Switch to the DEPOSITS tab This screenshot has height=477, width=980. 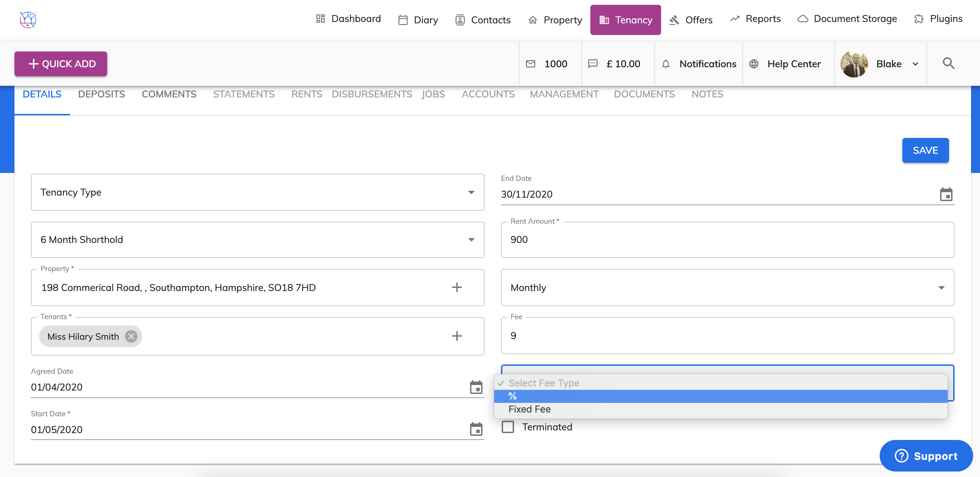click(102, 94)
